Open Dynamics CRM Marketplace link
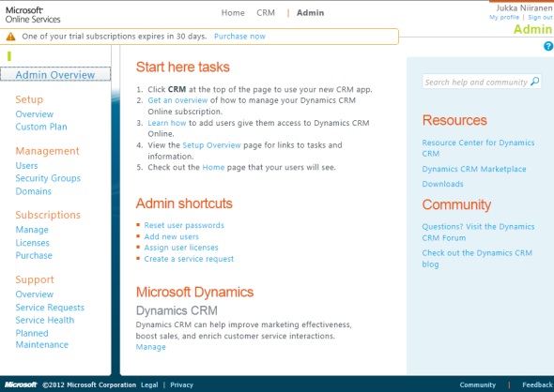The width and height of the screenshot is (554, 392). pyautogui.click(x=474, y=169)
